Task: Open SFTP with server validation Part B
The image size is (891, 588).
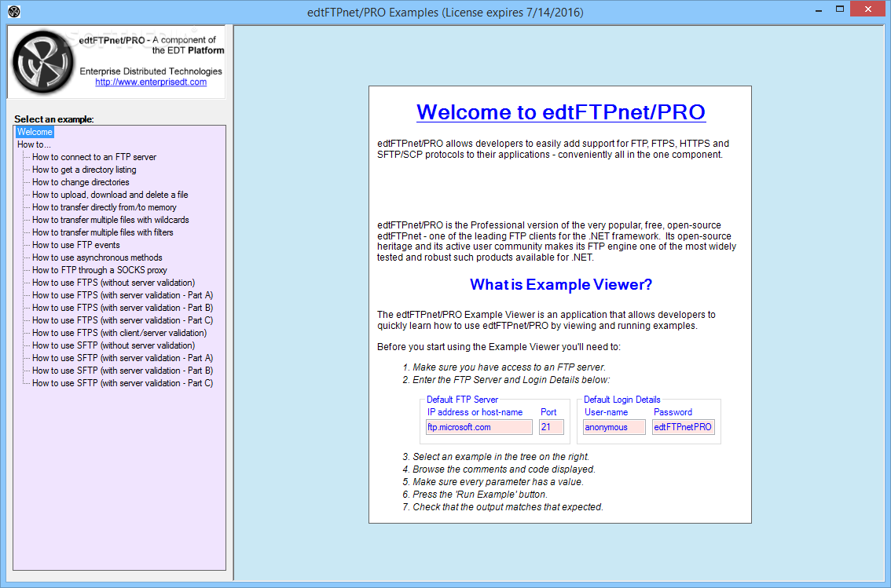Action: pos(123,371)
